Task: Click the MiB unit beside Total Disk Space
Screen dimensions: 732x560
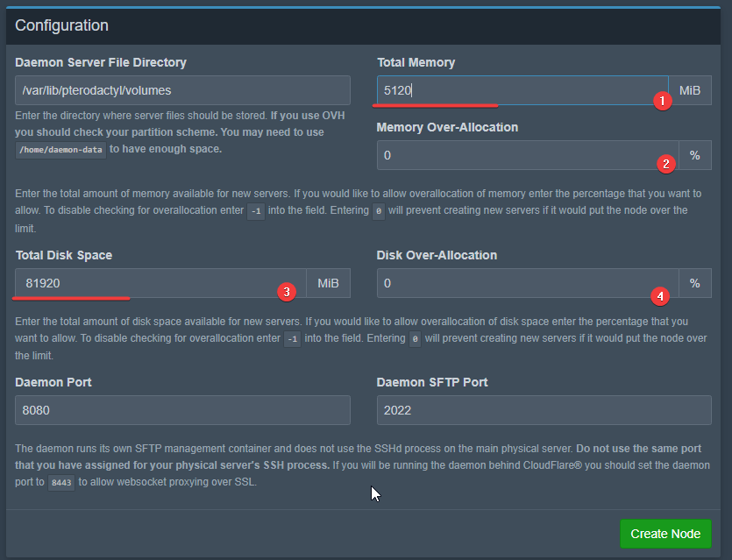Action: coord(328,283)
